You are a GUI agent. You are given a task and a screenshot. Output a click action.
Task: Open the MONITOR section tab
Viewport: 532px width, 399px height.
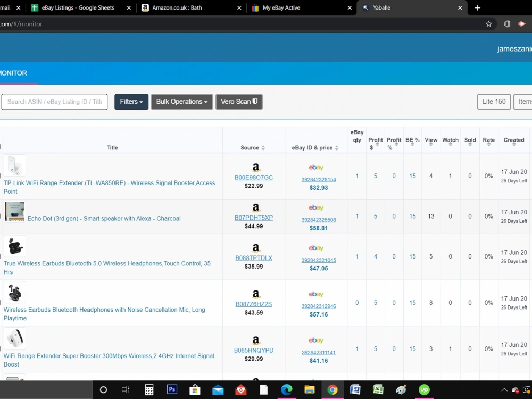(x=14, y=73)
